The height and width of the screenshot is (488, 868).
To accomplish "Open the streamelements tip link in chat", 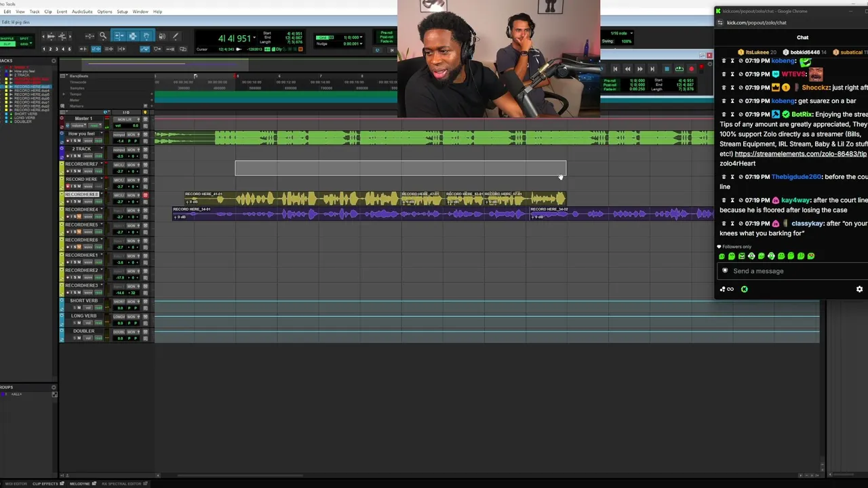I will click(x=800, y=154).
